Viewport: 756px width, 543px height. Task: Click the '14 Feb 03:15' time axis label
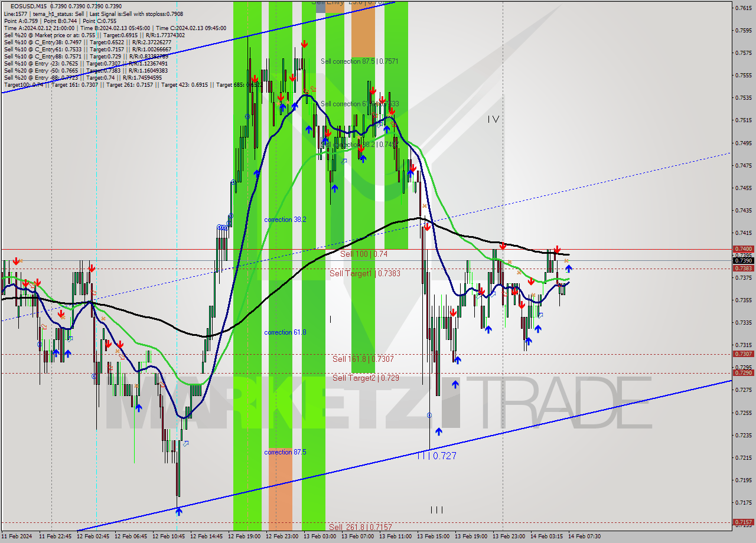coord(546,537)
